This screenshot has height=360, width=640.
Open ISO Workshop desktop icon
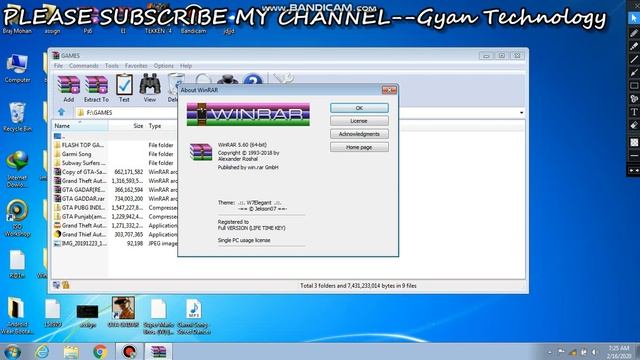tap(17, 218)
